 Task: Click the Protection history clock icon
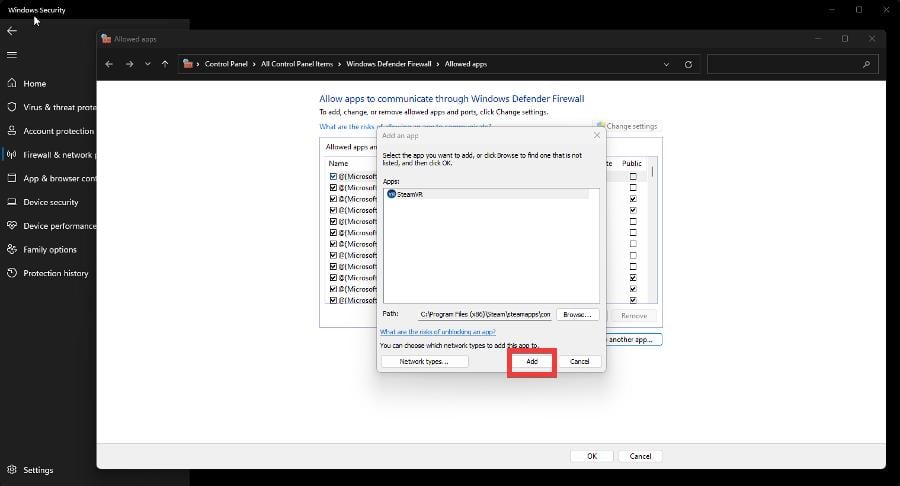pos(12,273)
